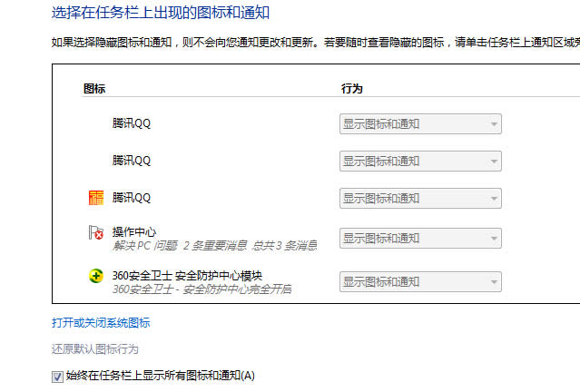Select the first 腾讯QQ entry name
This screenshot has width=580, height=392.
tap(132, 123)
